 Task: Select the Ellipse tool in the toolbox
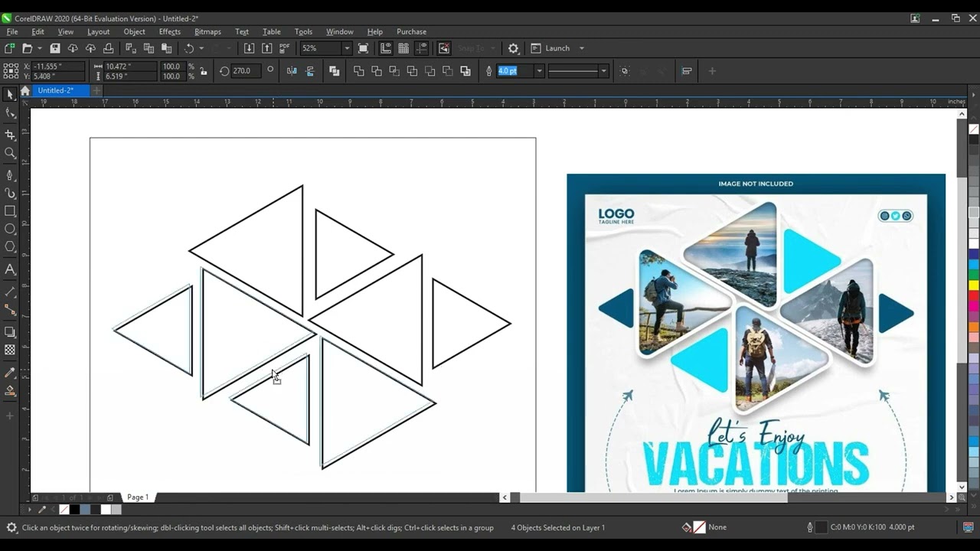click(10, 229)
